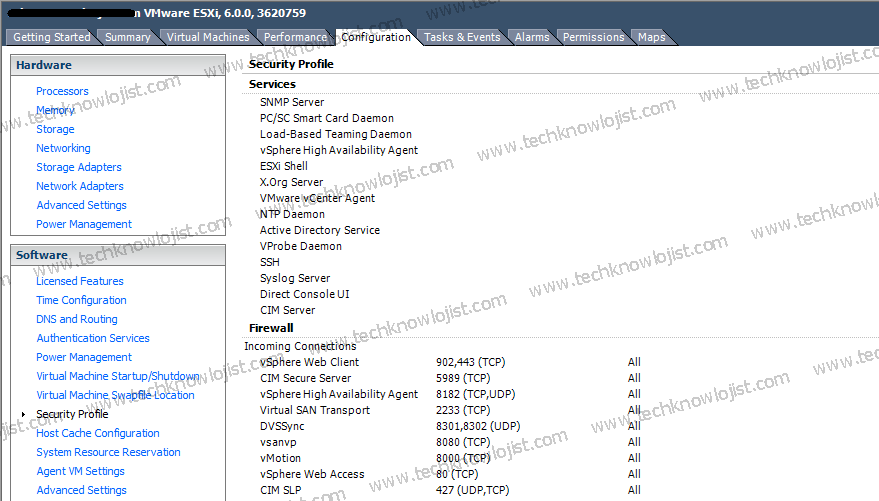Open Time Configuration link

81,300
